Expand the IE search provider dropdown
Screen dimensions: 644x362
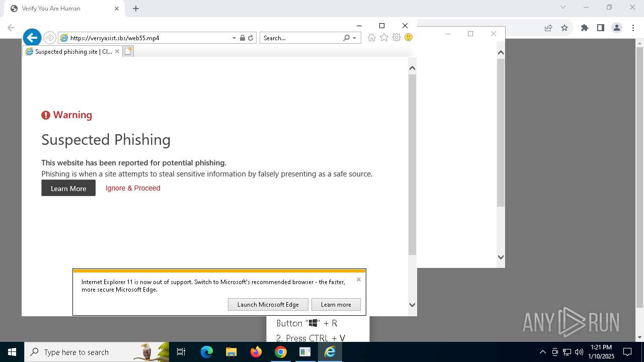tap(355, 38)
